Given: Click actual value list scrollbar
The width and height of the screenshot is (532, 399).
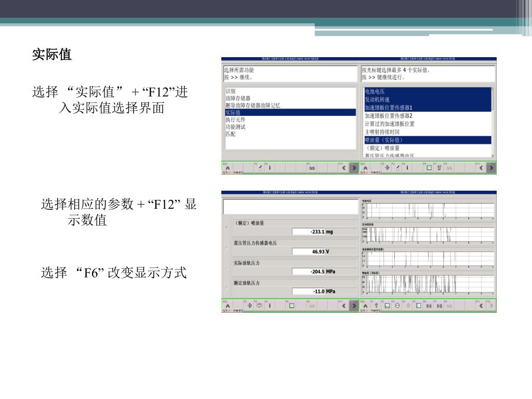Looking at the screenshot, I should tap(493, 123).
